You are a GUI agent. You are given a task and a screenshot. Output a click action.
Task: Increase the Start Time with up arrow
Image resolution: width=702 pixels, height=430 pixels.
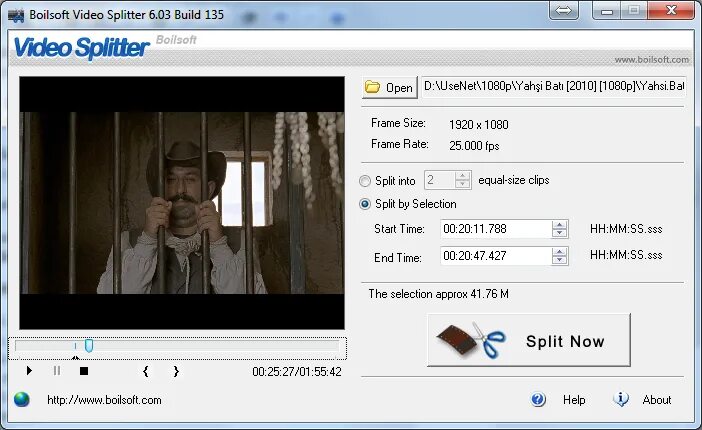[x=559, y=225]
